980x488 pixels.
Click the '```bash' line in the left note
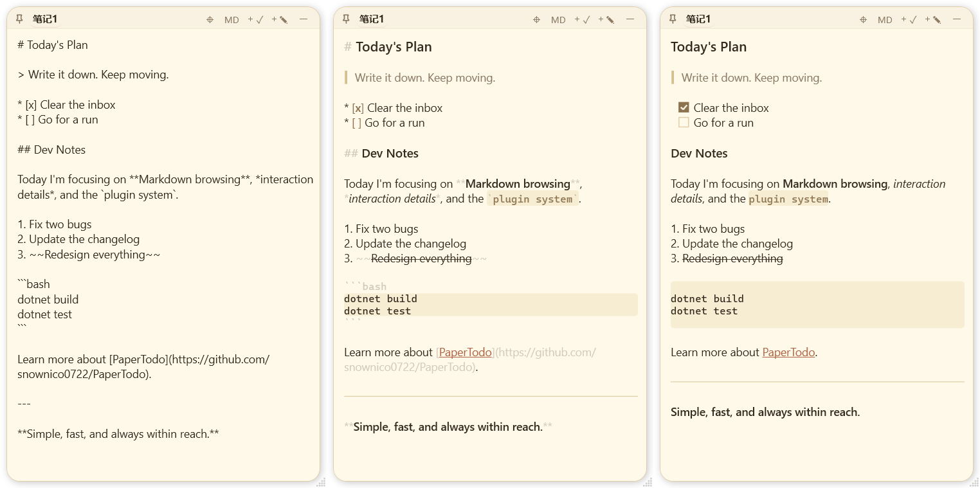pyautogui.click(x=33, y=284)
